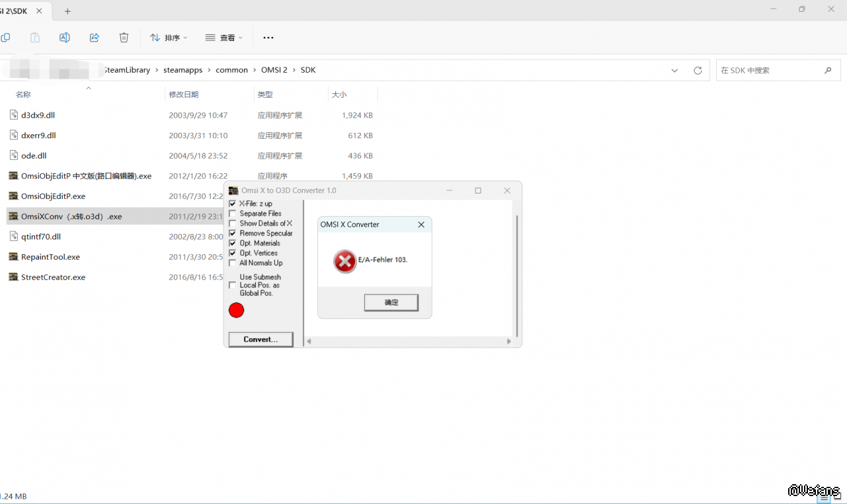
Task: Expand the 排序 sort dropdown
Action: pos(169,38)
